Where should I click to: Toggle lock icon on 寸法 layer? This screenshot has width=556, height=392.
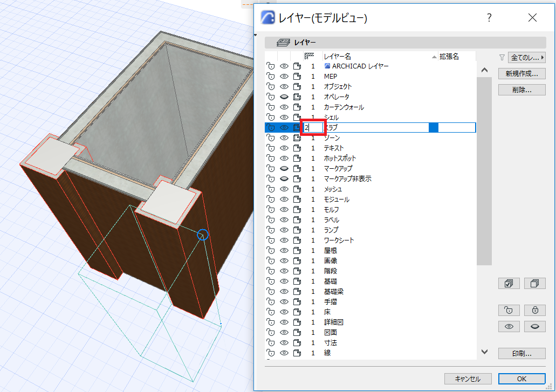(271, 343)
